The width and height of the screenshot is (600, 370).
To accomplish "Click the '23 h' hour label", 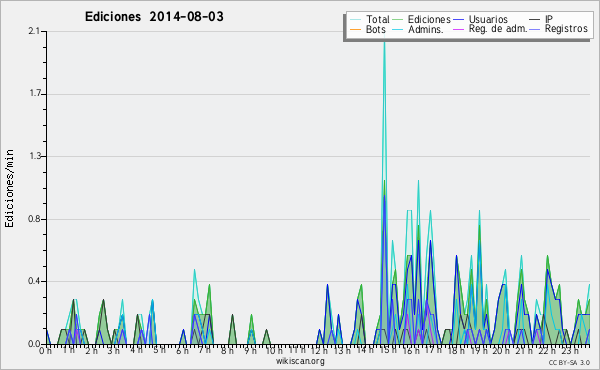I will click(x=569, y=351).
